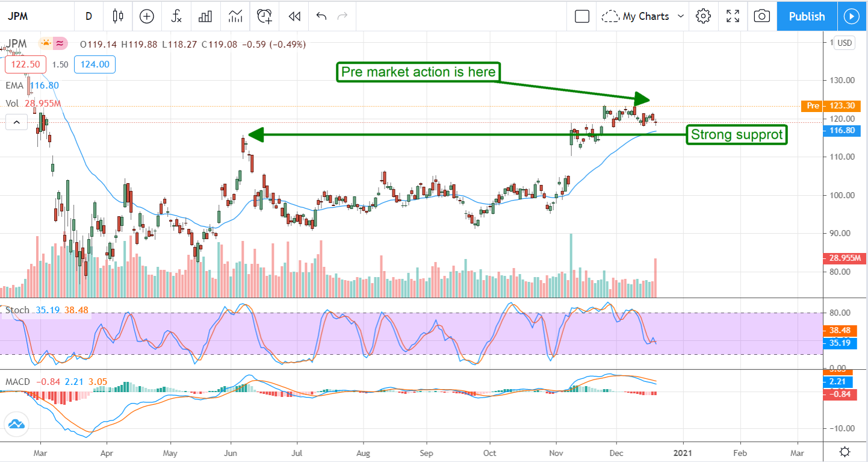
Task: Open the select layout square icon
Action: pos(581,16)
